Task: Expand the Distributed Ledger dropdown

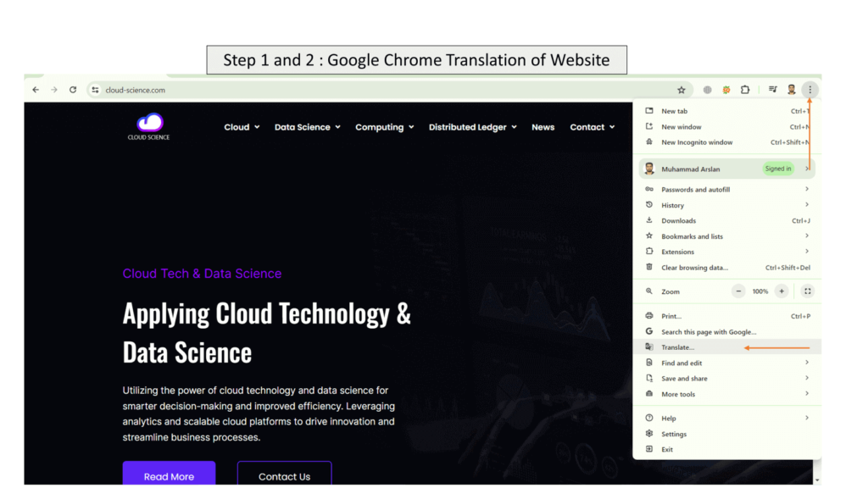Action: (472, 127)
